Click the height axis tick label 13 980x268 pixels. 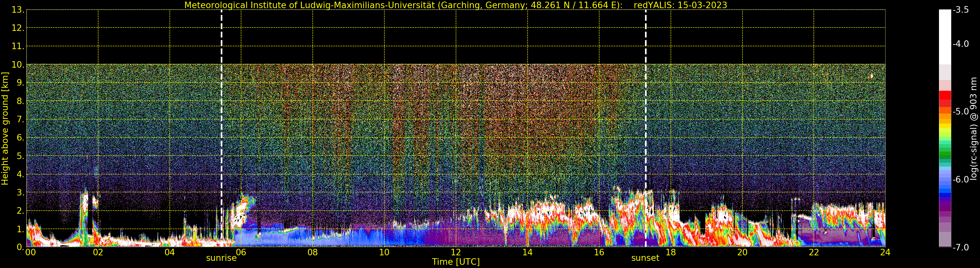click(18, 10)
